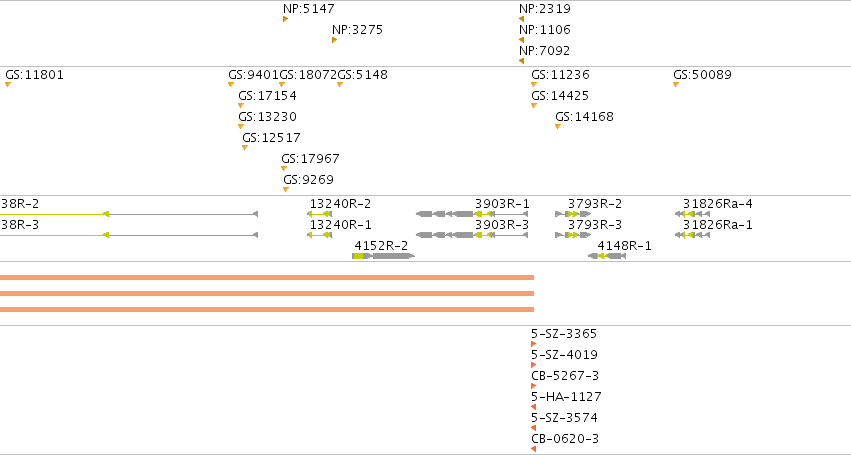Click the triangle marker under GS:12517

coord(245,148)
